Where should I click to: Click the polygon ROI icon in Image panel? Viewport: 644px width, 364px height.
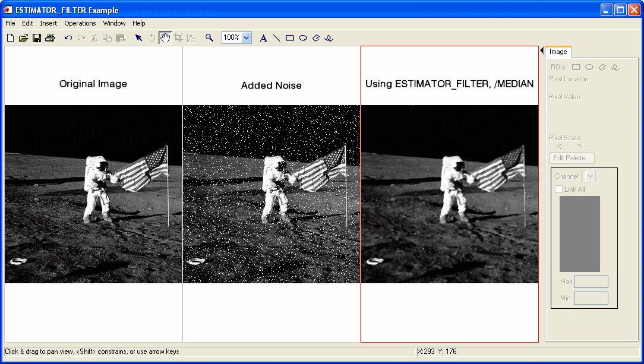pos(602,67)
